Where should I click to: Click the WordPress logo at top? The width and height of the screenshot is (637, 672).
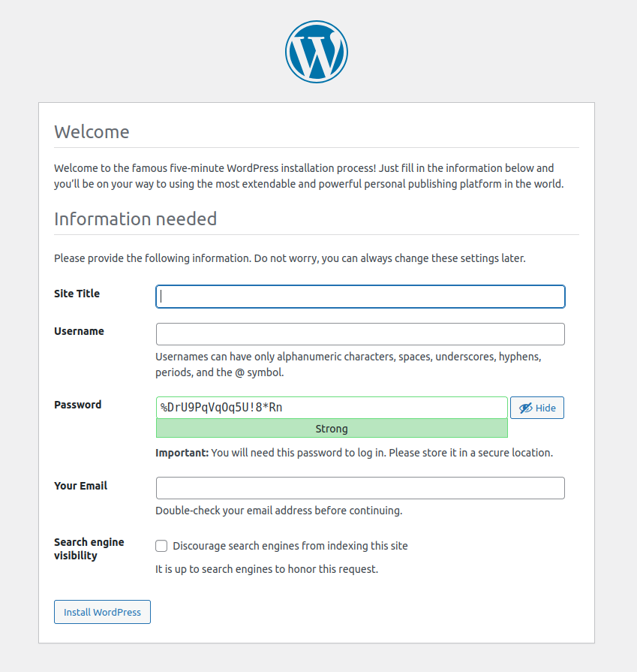[x=316, y=51]
